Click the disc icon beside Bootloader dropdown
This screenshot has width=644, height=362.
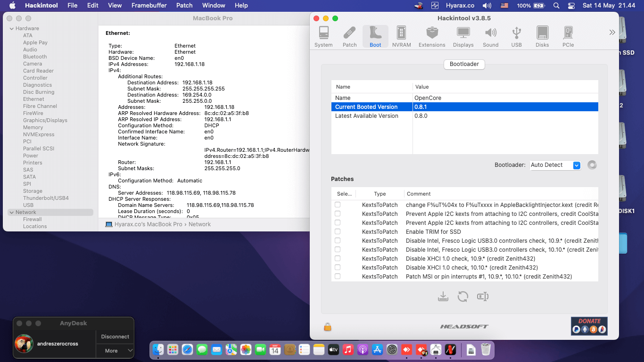coord(592,165)
